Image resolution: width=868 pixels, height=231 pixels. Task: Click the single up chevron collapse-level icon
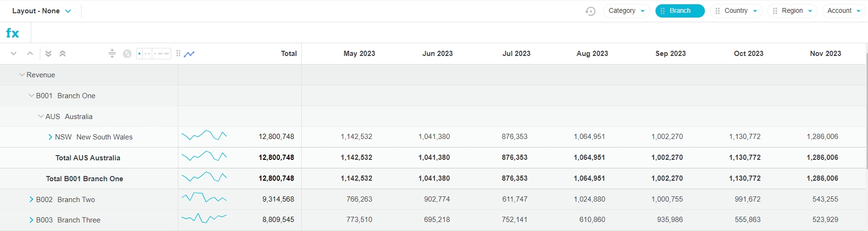tap(30, 54)
